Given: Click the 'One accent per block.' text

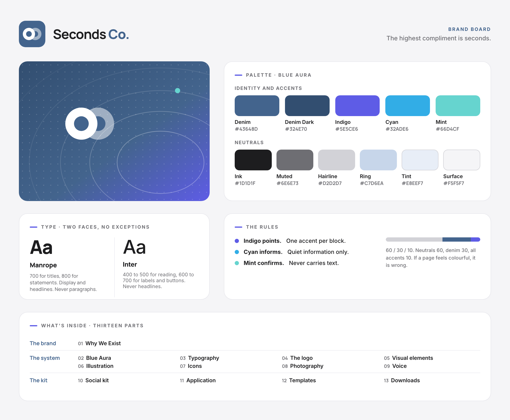Looking at the screenshot, I should click(316, 241).
